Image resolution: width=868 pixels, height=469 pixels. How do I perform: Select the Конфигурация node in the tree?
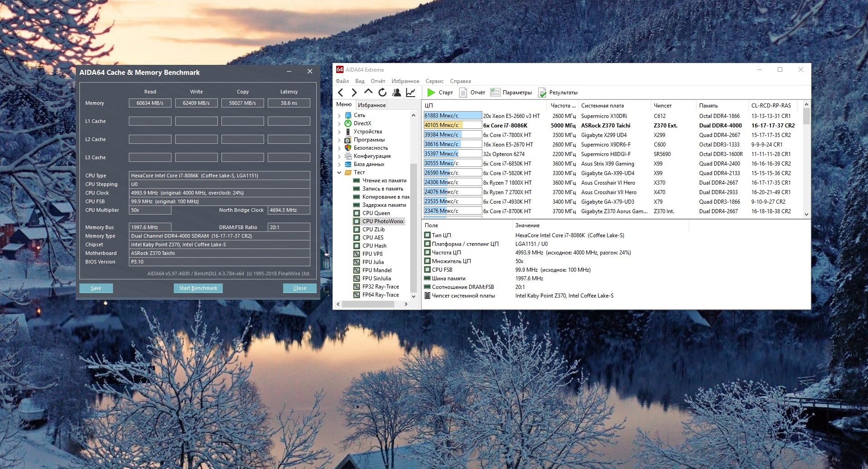[372, 156]
